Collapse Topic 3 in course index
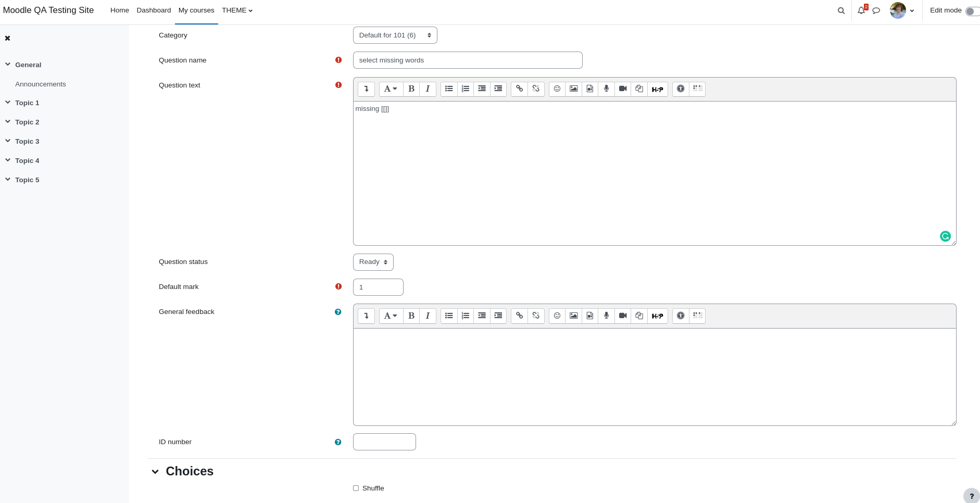980x503 pixels. [x=8, y=141]
